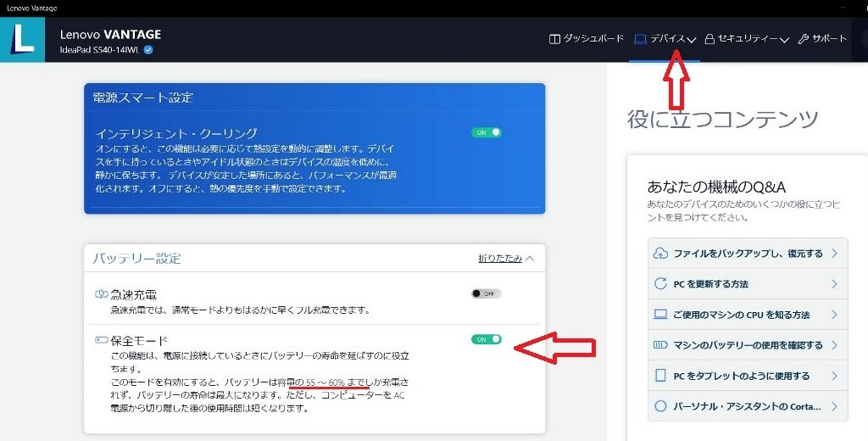Click the cloud backup icon in Q&A list
This screenshot has width=868, height=441.
point(660,254)
